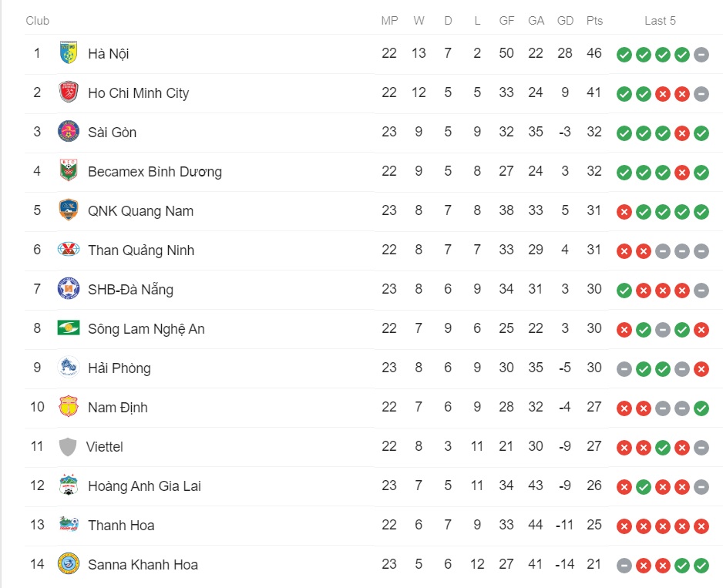Select the Sài Gòn team logo
The height and width of the screenshot is (588, 723).
point(69,132)
